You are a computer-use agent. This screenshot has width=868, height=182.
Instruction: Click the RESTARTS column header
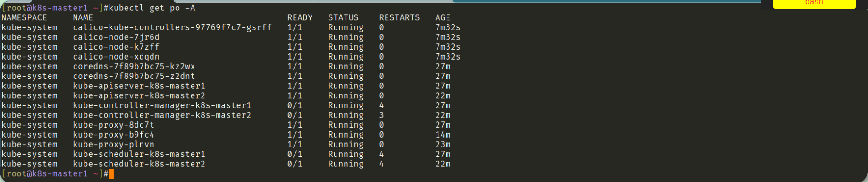pos(399,17)
